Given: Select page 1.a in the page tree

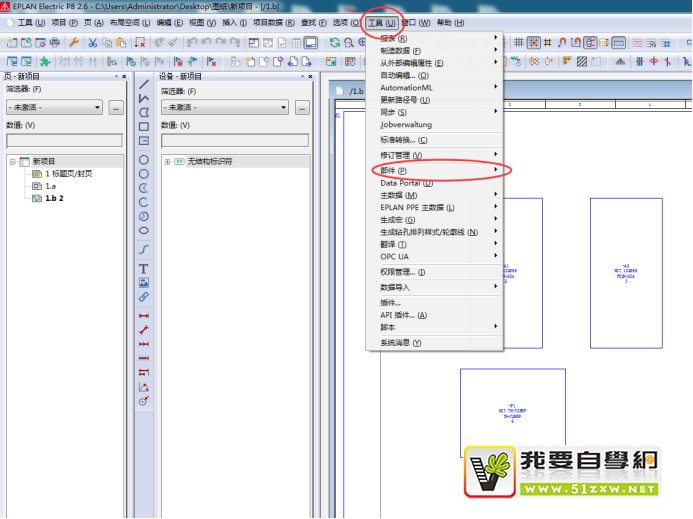Looking at the screenshot, I should coord(50,186).
